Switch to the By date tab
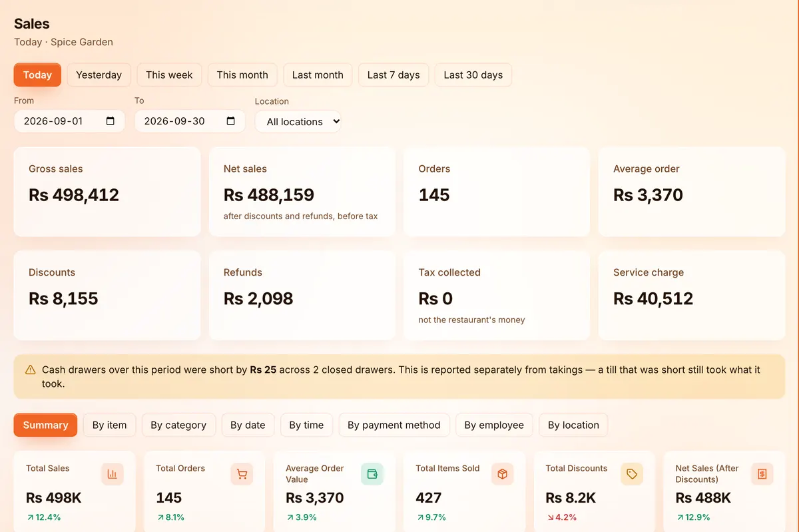This screenshot has width=799, height=532. 248,425
